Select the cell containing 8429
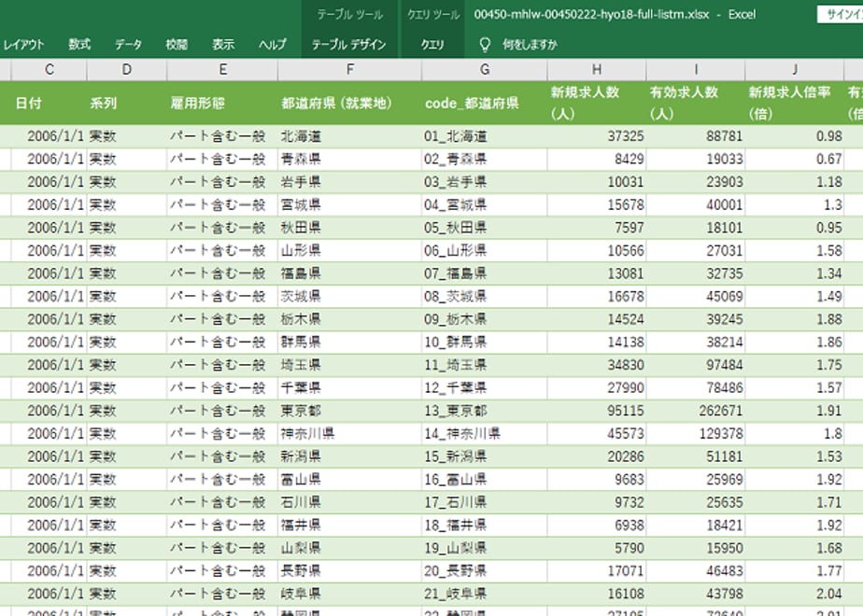This screenshot has width=863, height=616. coord(597,160)
